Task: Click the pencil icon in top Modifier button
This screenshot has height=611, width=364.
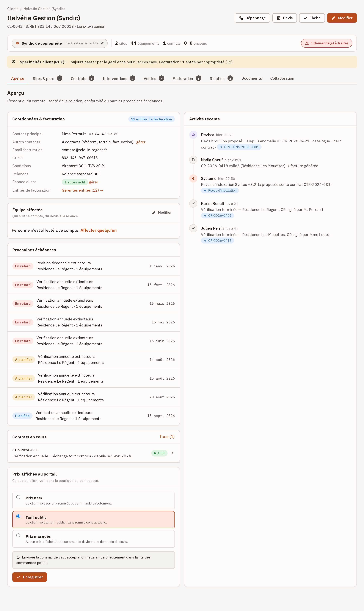Action: 333,18
